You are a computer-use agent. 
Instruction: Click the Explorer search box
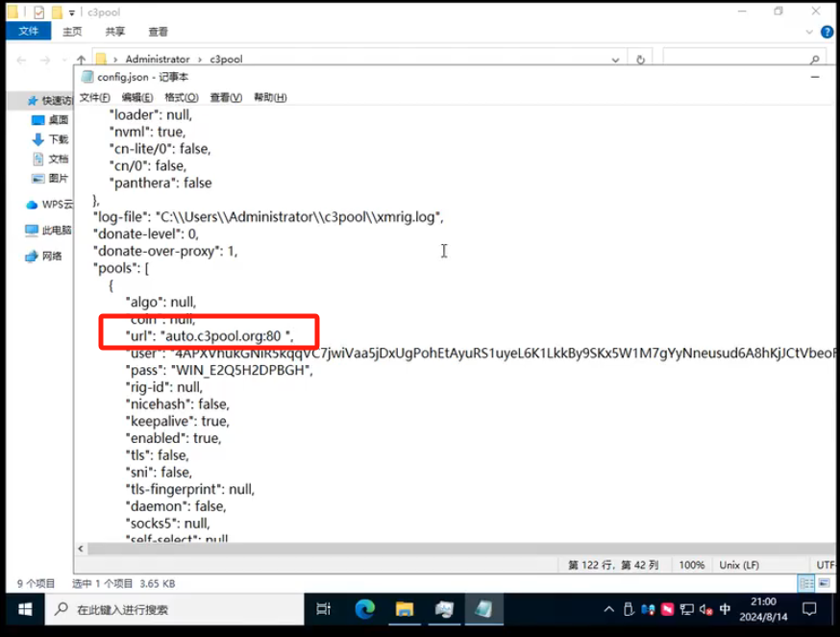click(747, 59)
